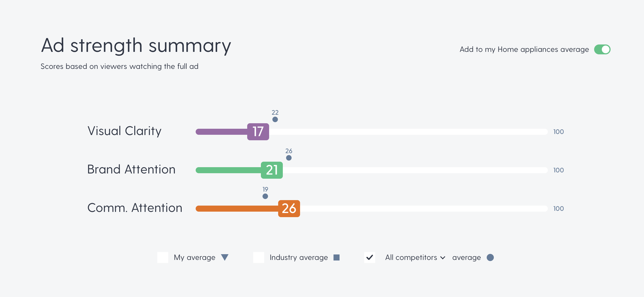Click the circle icon next to average
Viewport: 644px width, 297px height.
490,257
